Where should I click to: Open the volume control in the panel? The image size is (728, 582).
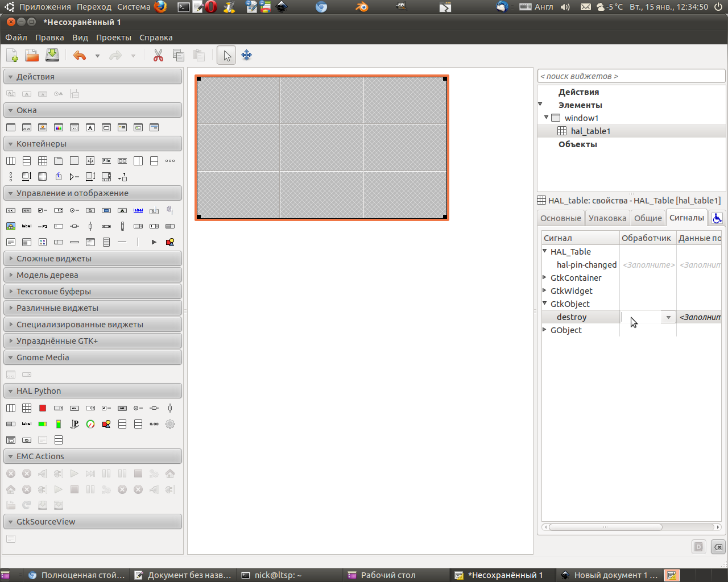pyautogui.click(x=565, y=7)
